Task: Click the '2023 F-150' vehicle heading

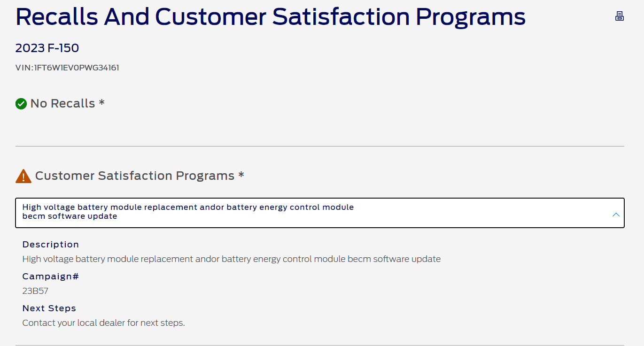Action: coord(47,48)
